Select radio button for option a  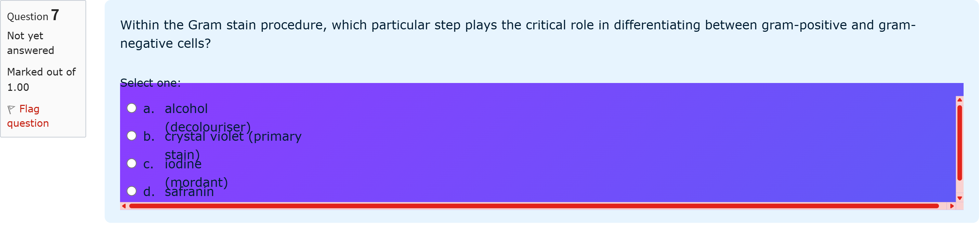pos(132,108)
